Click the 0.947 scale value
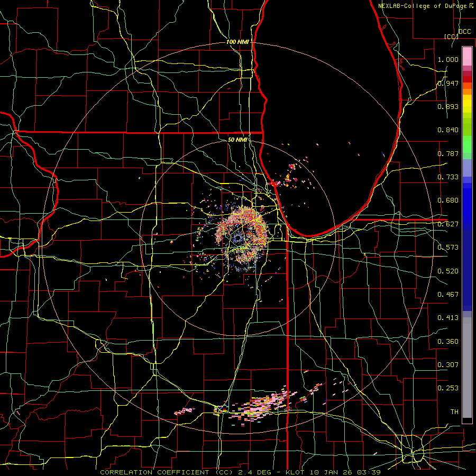The image size is (476, 476). (448, 83)
